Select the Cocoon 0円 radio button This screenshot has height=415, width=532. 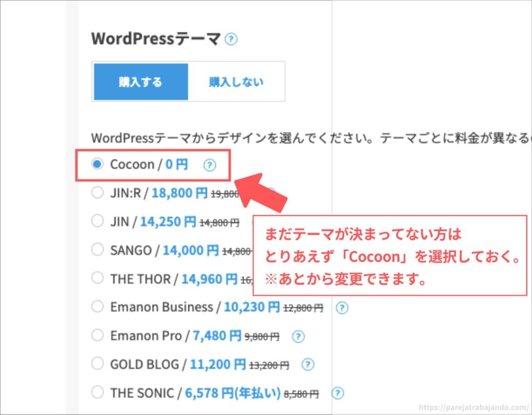[x=97, y=164]
